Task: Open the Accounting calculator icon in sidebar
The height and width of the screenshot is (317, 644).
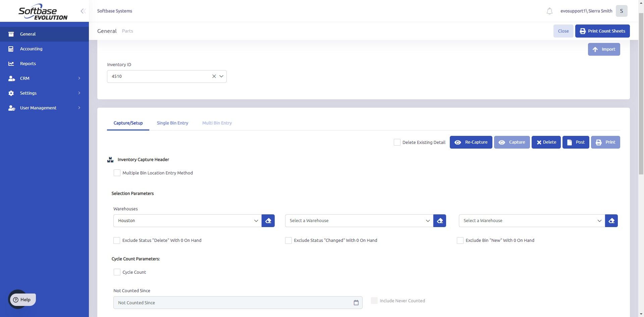Action: [11, 49]
